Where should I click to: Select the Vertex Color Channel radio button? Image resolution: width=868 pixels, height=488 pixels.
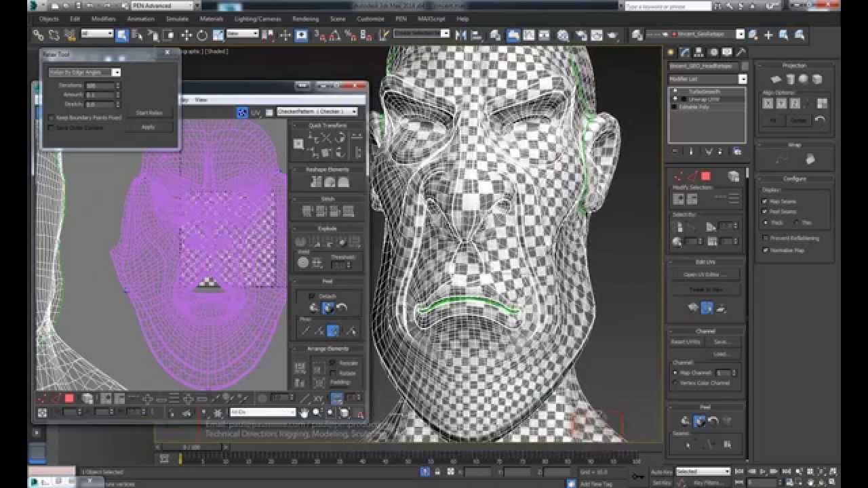pyautogui.click(x=675, y=383)
